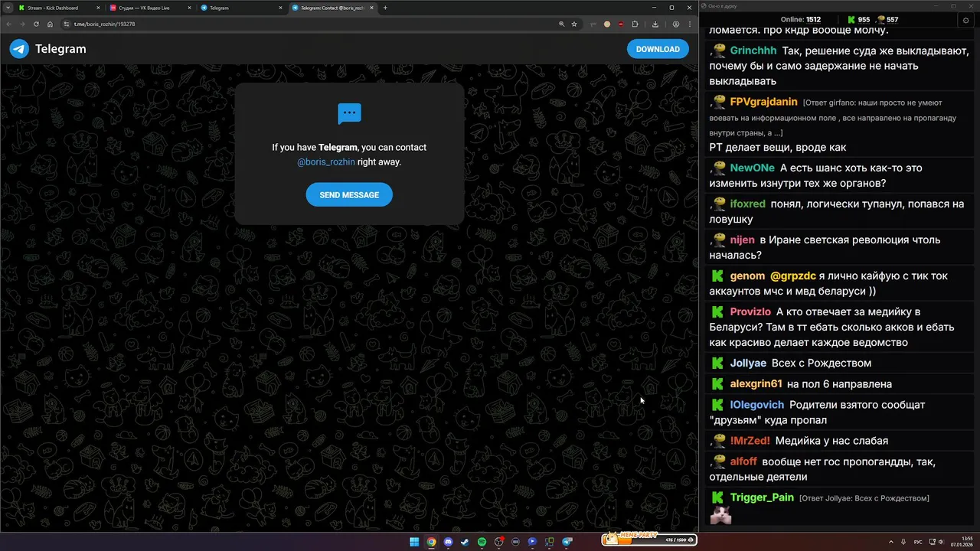
Task: Show hidden system tray icons
Action: [x=891, y=542]
